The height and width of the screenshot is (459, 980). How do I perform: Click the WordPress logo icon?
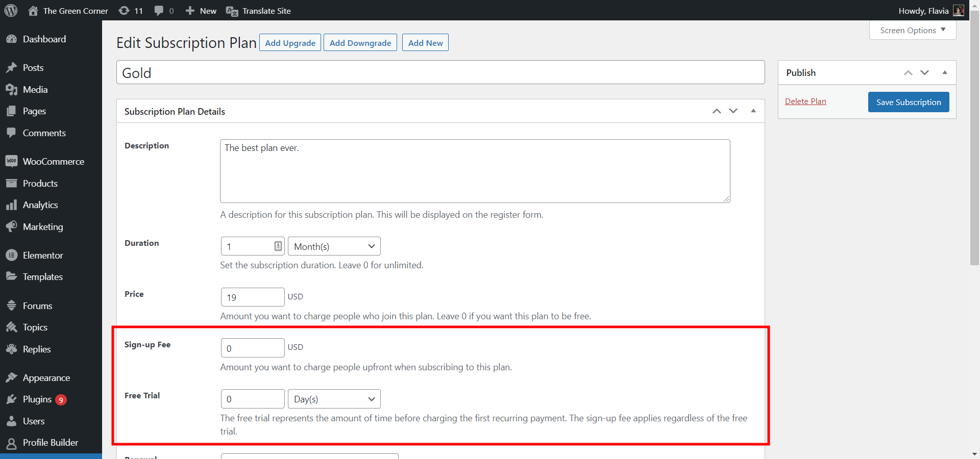pos(11,10)
